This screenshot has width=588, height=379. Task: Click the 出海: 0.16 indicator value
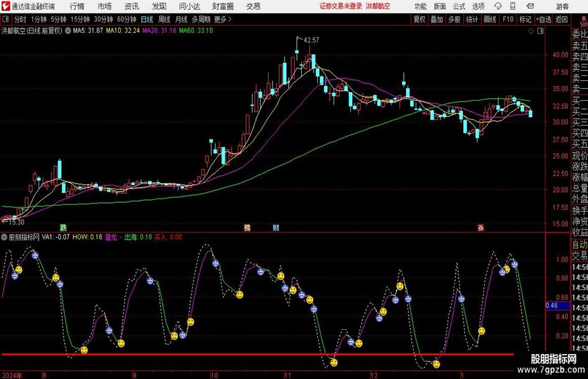coord(138,237)
